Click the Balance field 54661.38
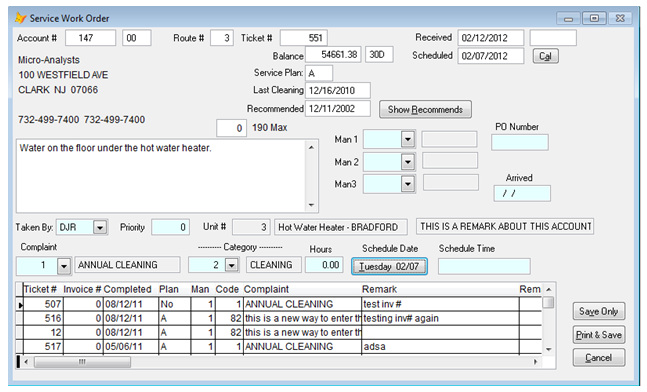 (333, 54)
